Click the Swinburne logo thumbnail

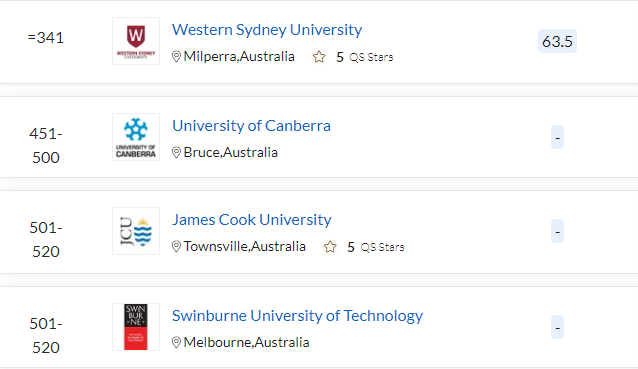point(136,327)
